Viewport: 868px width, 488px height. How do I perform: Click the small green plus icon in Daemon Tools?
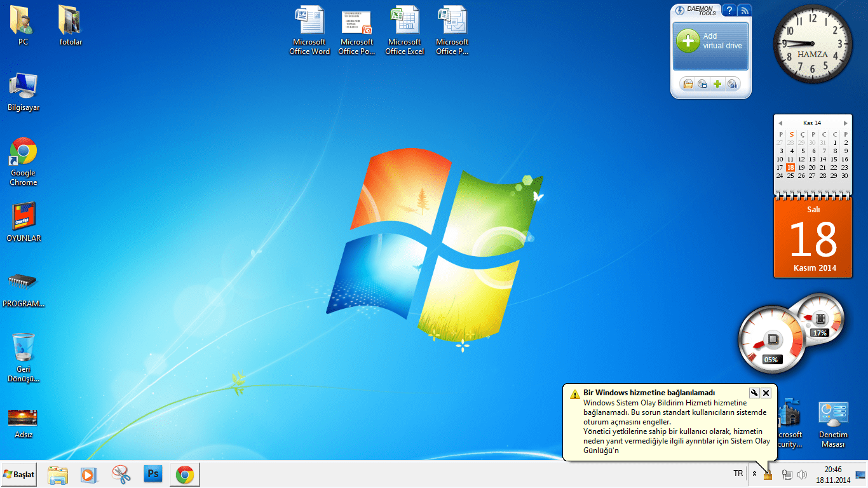pos(717,84)
